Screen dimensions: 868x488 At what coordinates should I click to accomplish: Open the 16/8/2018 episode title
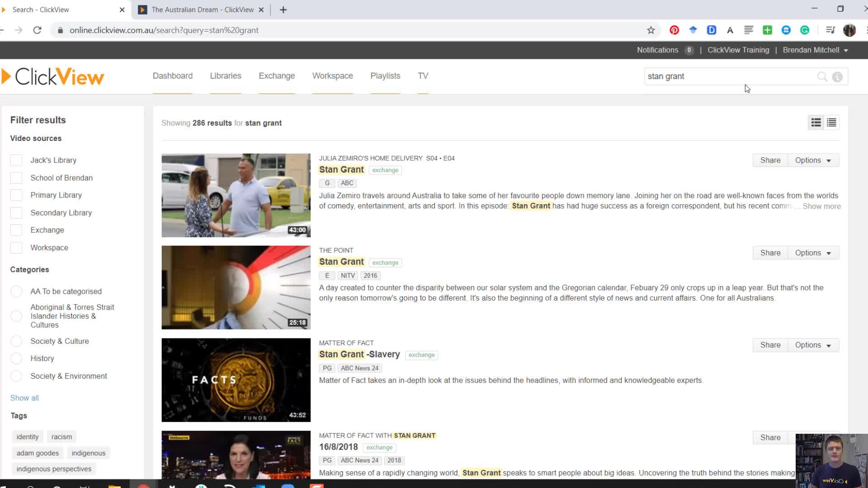coord(339,447)
